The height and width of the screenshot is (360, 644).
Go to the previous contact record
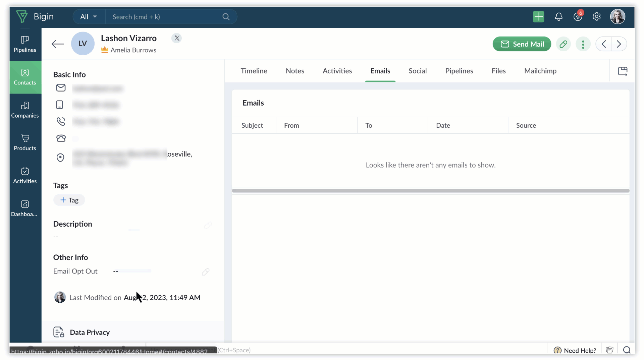[x=603, y=44]
